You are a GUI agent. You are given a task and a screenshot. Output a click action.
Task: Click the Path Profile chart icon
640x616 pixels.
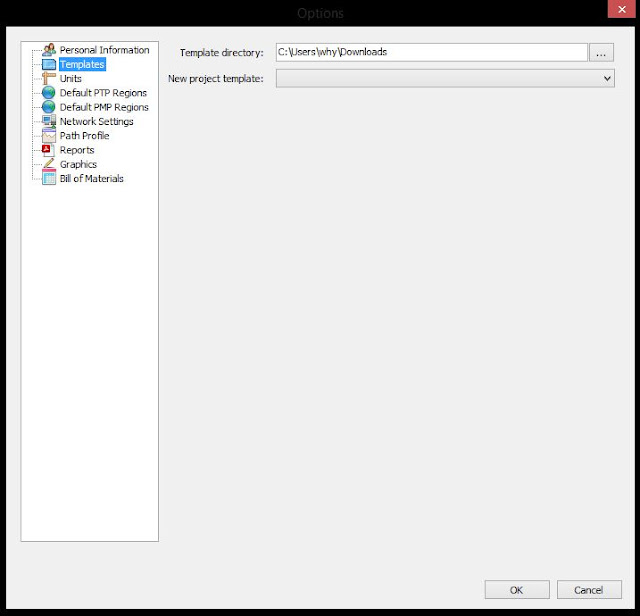(x=49, y=136)
